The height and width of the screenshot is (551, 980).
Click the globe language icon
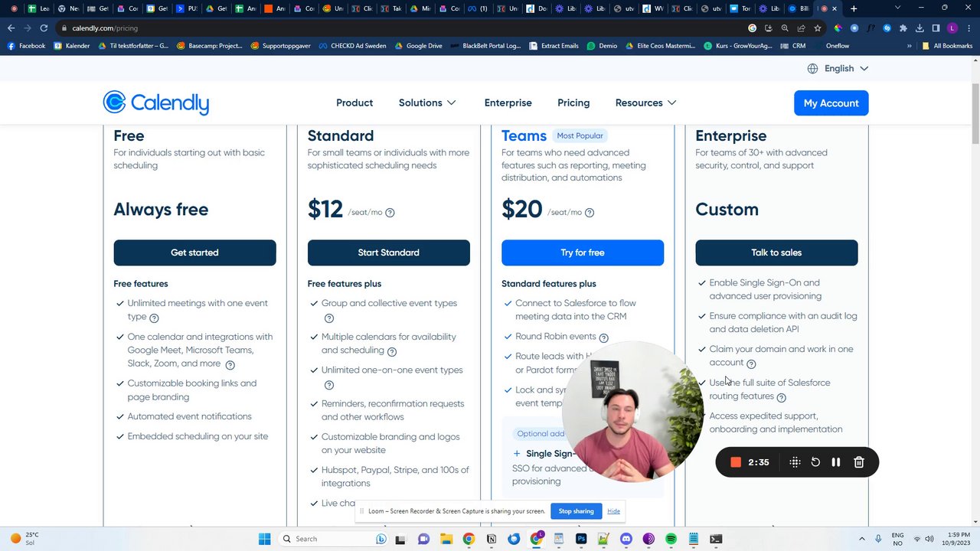pyautogui.click(x=812, y=68)
